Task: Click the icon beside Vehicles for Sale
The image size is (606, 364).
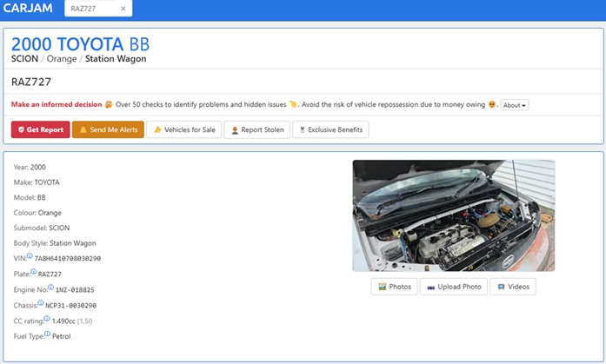Action: pyautogui.click(x=157, y=129)
